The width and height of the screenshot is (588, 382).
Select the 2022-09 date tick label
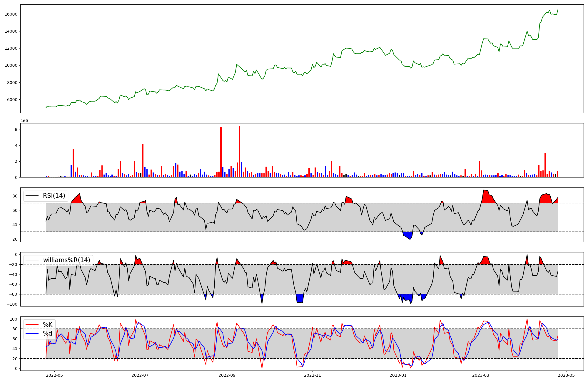tap(227, 375)
